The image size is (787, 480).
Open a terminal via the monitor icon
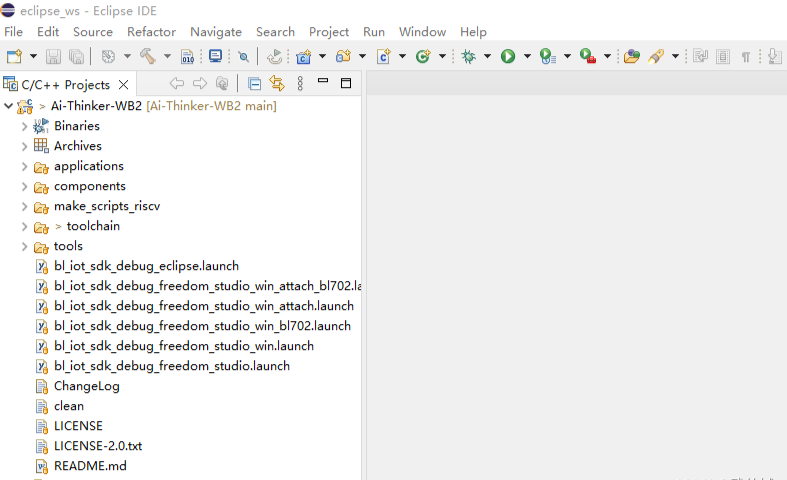[x=215, y=56]
